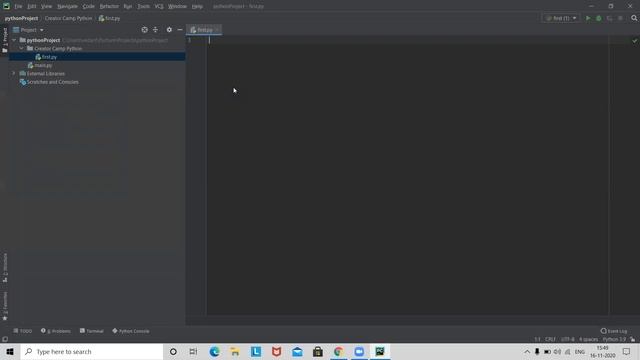Open the File menu
The image size is (640, 360).
[x=18, y=6]
